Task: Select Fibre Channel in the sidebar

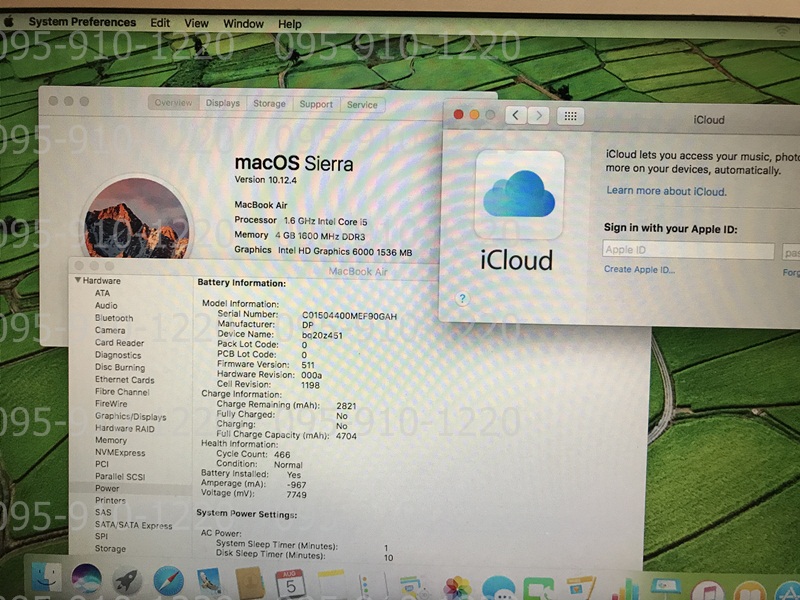Action: [x=122, y=392]
